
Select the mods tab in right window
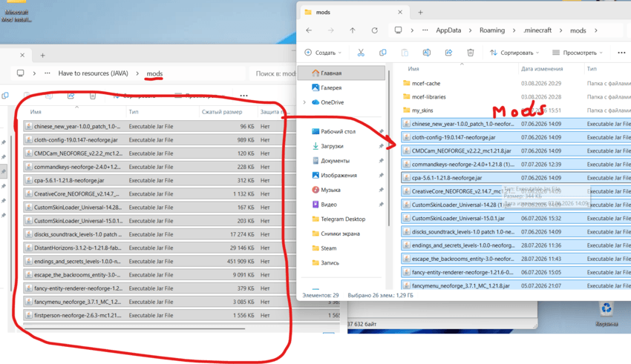tap(354, 13)
